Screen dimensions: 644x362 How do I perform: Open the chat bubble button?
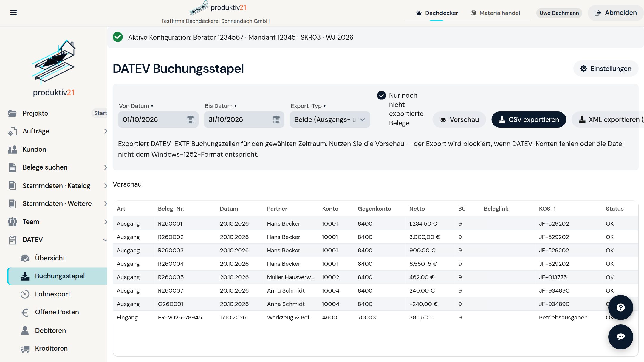click(620, 337)
